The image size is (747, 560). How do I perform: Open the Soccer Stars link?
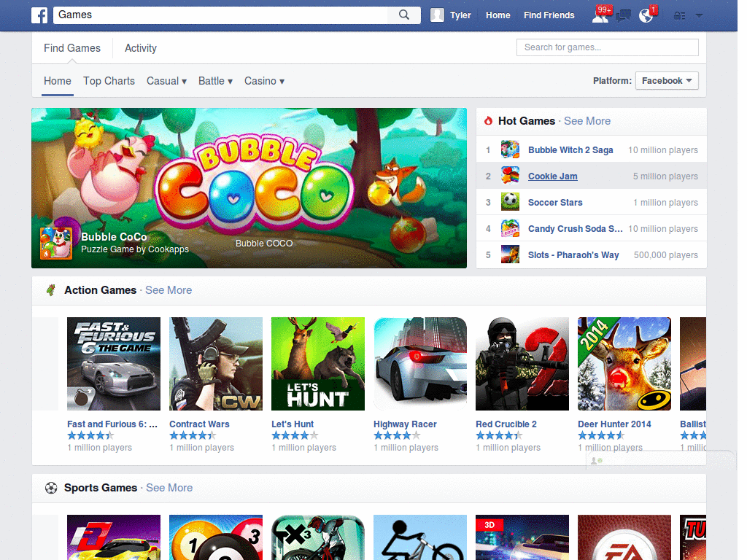tap(555, 203)
